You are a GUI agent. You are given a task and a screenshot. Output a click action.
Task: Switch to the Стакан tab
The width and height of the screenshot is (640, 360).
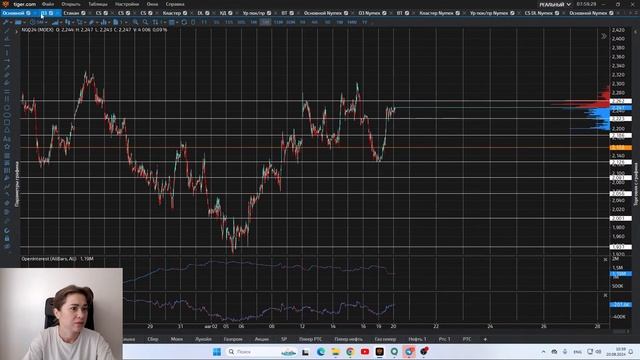click(71, 13)
